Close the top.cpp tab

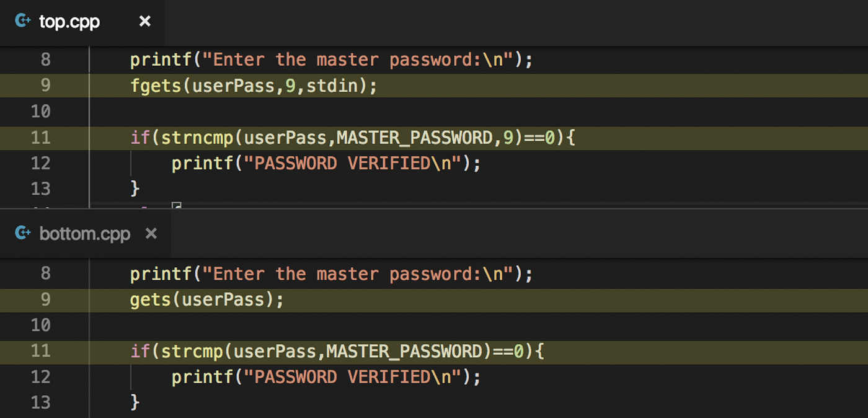pyautogui.click(x=144, y=21)
